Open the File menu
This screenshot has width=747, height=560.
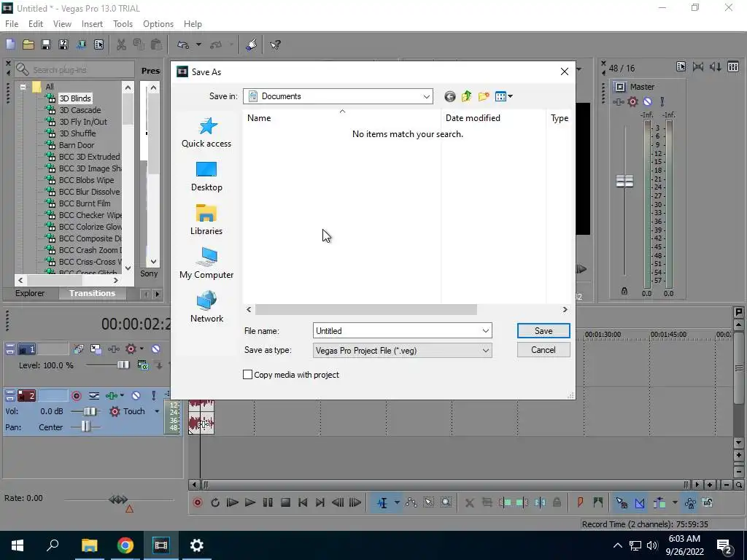[x=12, y=24]
